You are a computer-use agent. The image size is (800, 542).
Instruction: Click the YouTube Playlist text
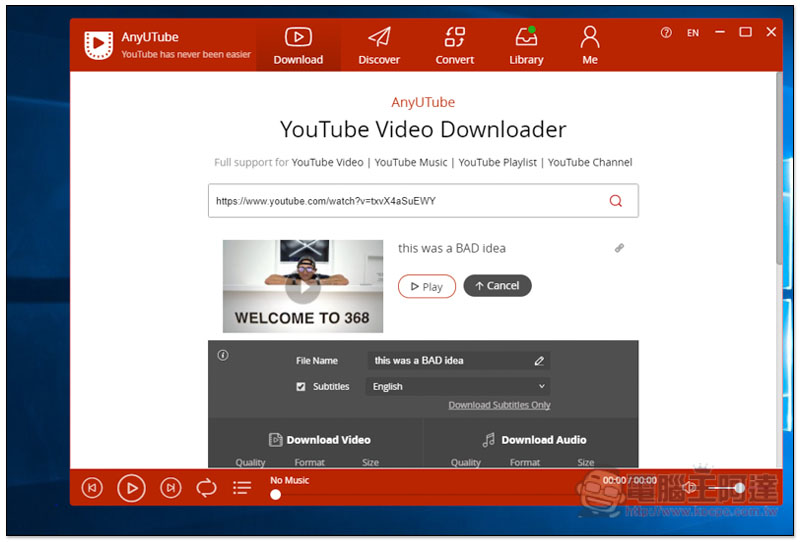point(497,162)
